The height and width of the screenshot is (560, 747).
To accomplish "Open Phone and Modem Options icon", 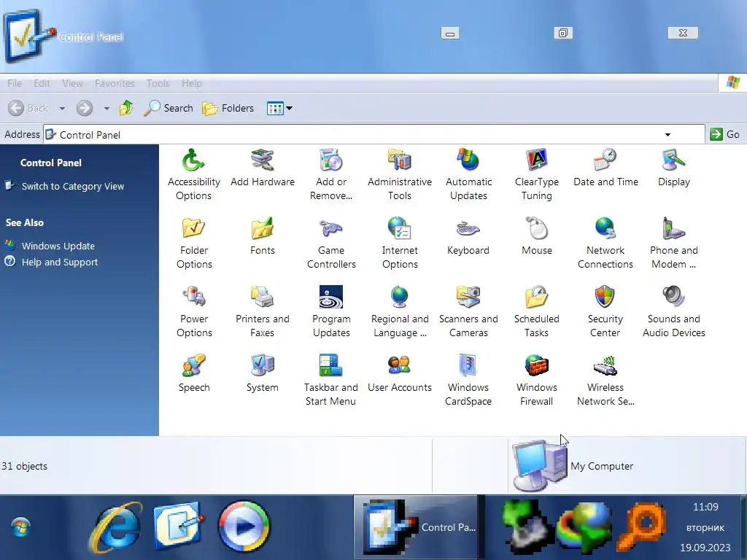I will 673,243.
